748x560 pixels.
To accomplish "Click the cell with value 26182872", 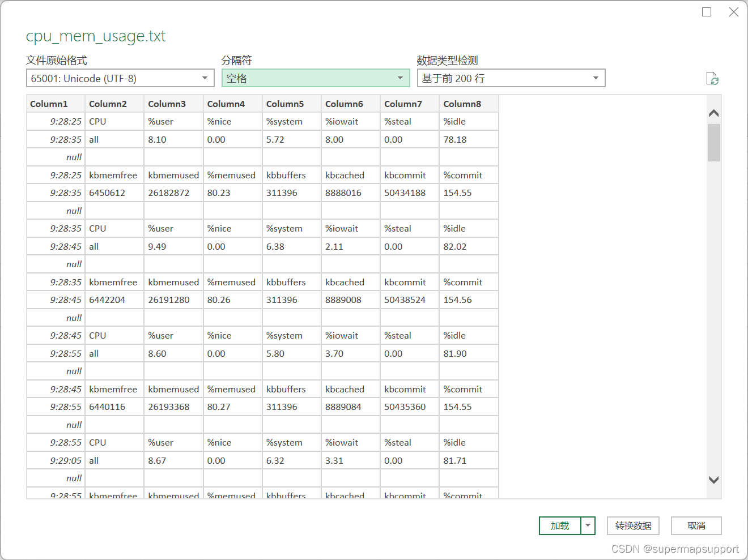I will point(173,193).
